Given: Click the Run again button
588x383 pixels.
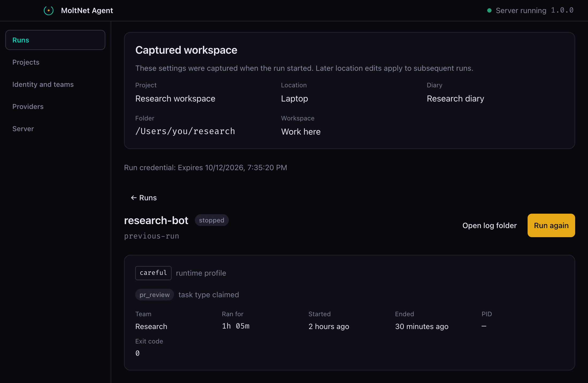Looking at the screenshot, I should point(551,225).
